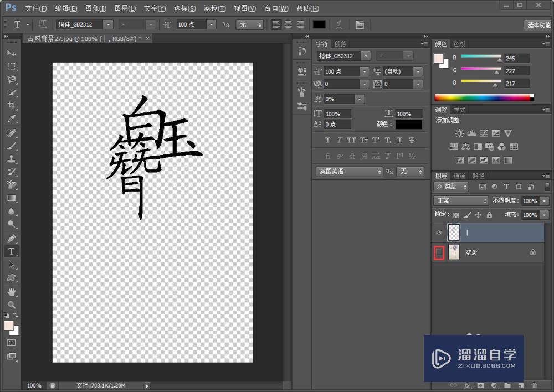
Task: Toggle strikethrough text style button
Action: [412, 140]
